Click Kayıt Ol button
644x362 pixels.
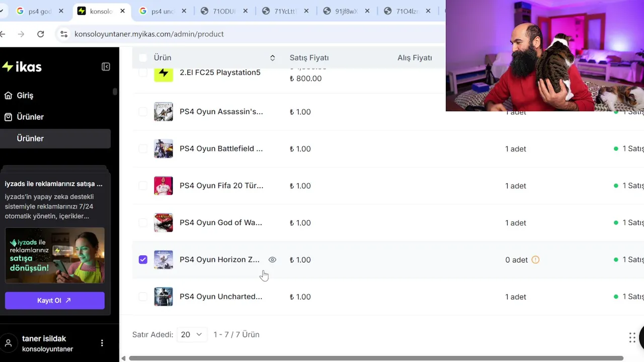(55, 301)
